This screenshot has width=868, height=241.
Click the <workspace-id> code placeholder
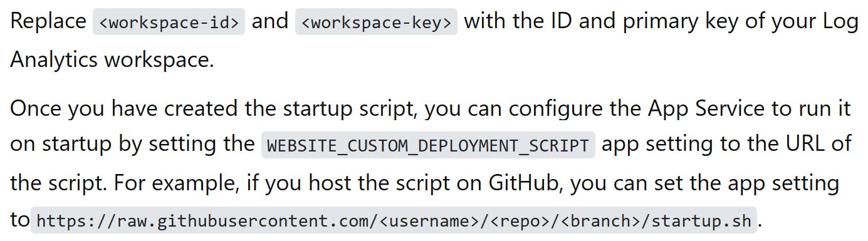pos(169,22)
